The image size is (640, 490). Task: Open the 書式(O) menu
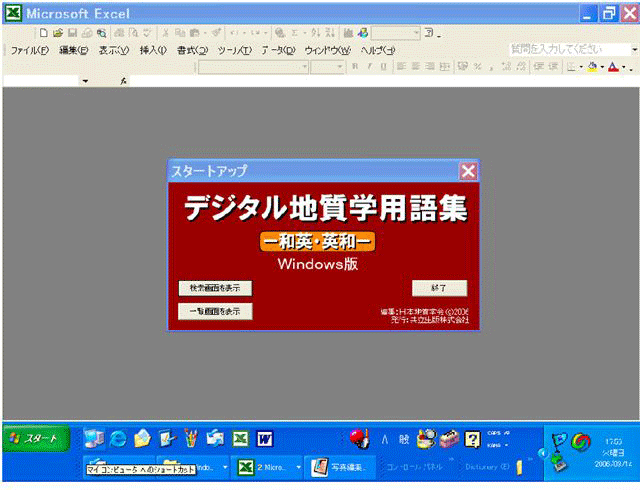coord(192,50)
